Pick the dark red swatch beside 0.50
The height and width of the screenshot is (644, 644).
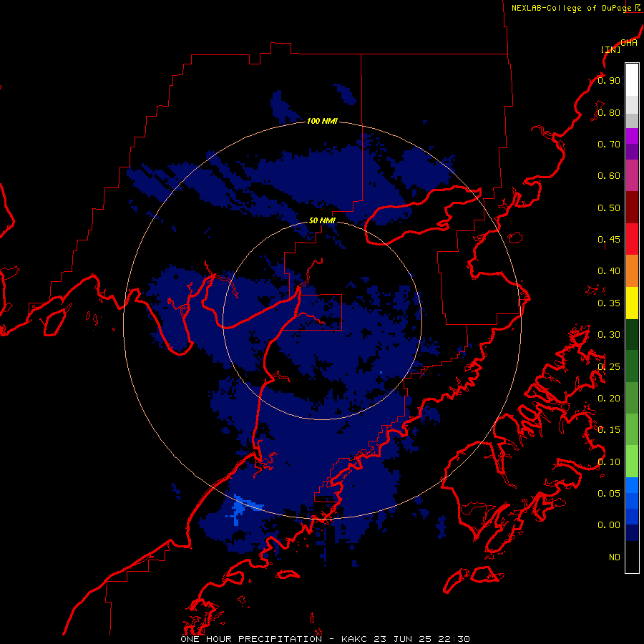click(x=632, y=208)
